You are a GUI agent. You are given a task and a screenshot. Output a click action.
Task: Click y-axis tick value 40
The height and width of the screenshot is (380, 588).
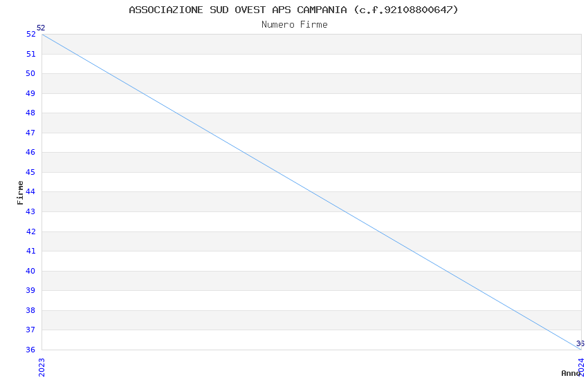click(30, 271)
